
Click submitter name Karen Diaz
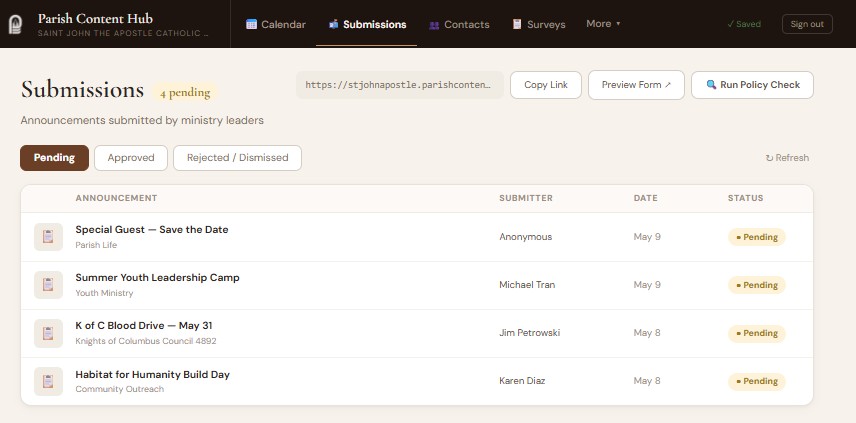coord(522,381)
